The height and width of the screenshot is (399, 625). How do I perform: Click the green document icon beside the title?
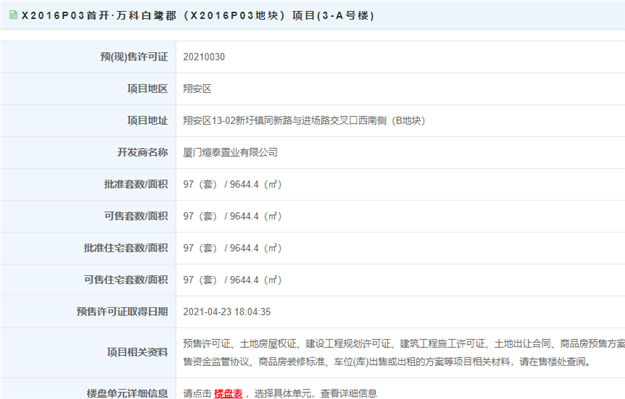[13, 15]
